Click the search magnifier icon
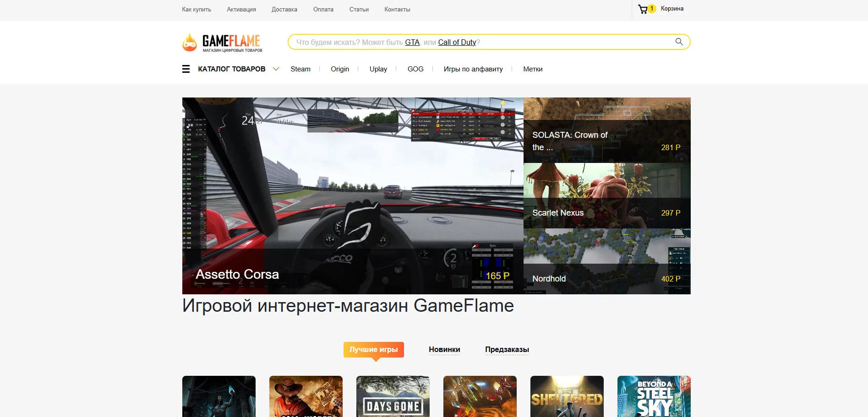Image resolution: width=868 pixels, height=417 pixels. [679, 42]
